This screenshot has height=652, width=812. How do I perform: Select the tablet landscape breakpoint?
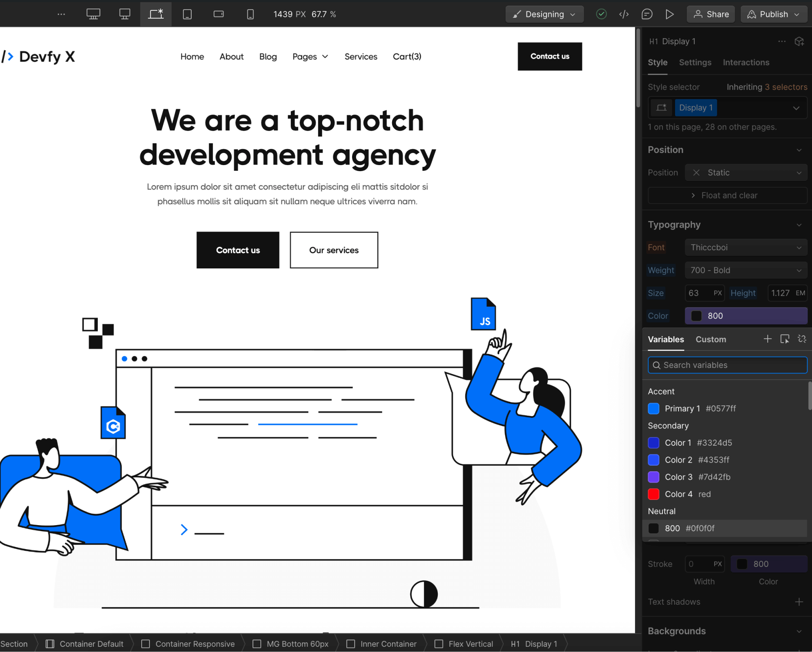(x=218, y=14)
